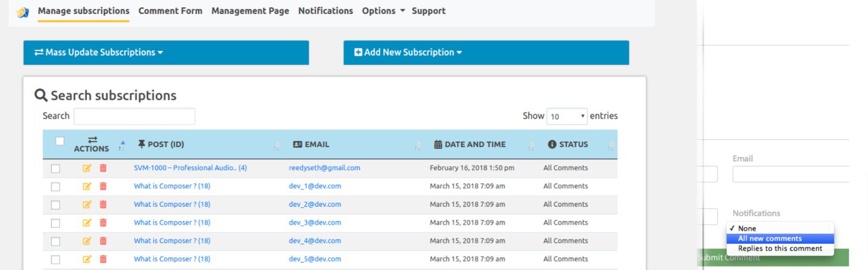Click the magnifier icon beside Search subscriptions
The height and width of the screenshot is (270, 868).
tap(41, 95)
